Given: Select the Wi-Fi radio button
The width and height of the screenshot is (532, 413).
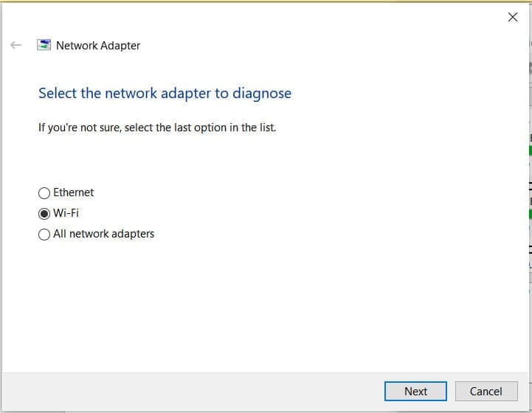Looking at the screenshot, I should point(44,214).
